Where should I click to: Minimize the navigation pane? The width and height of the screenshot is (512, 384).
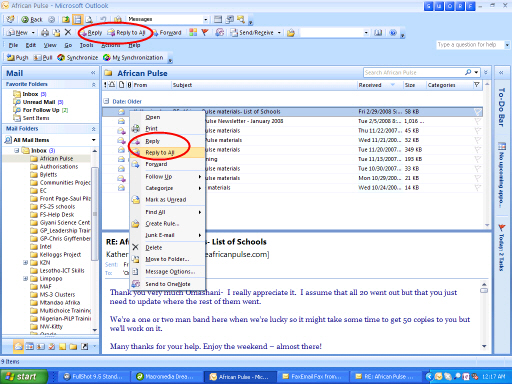tap(93, 73)
